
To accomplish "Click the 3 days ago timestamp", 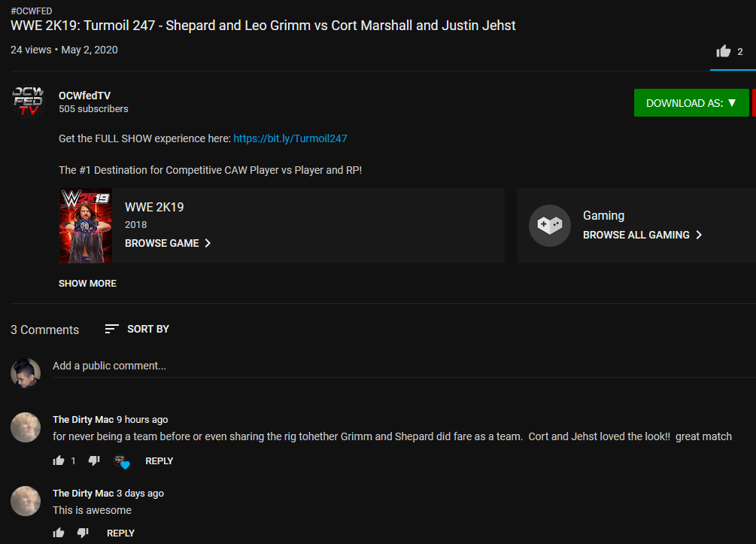I will tap(141, 494).
